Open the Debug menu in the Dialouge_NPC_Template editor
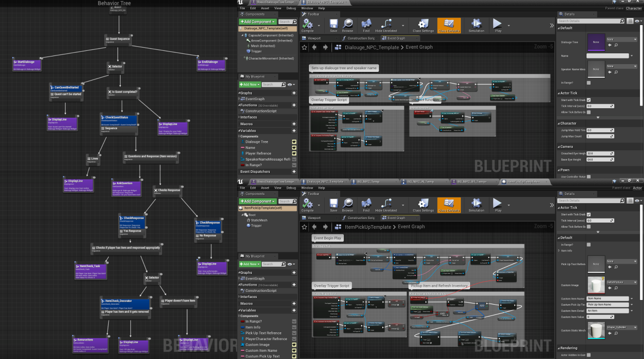 pos(291,8)
